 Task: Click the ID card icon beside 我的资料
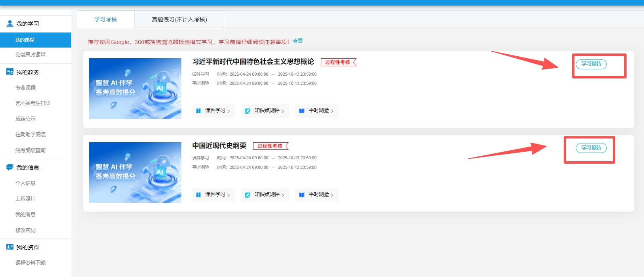10,247
